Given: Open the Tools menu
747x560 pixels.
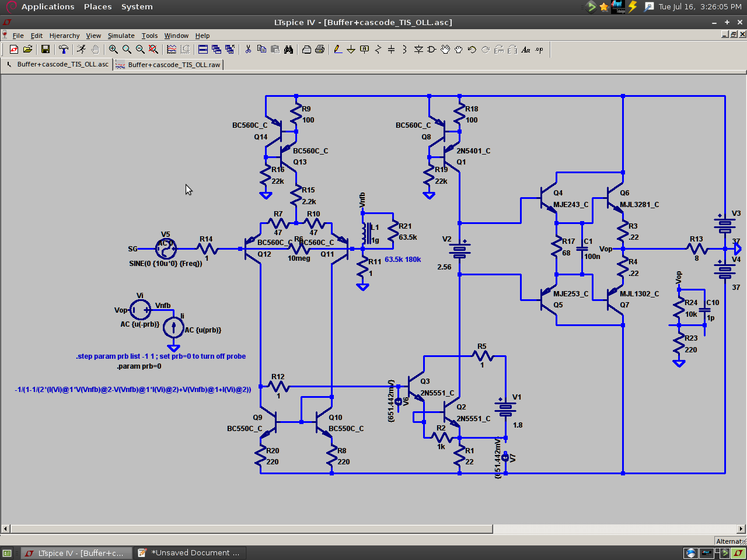Looking at the screenshot, I should point(149,36).
